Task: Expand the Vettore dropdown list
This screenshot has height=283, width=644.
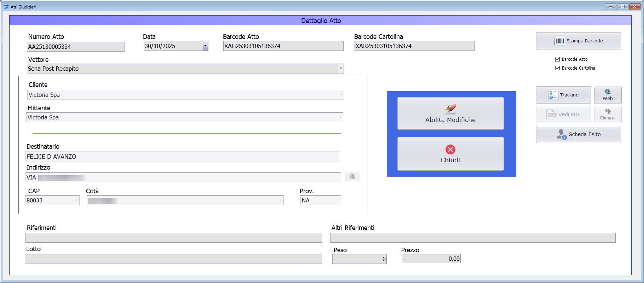Action: point(341,69)
